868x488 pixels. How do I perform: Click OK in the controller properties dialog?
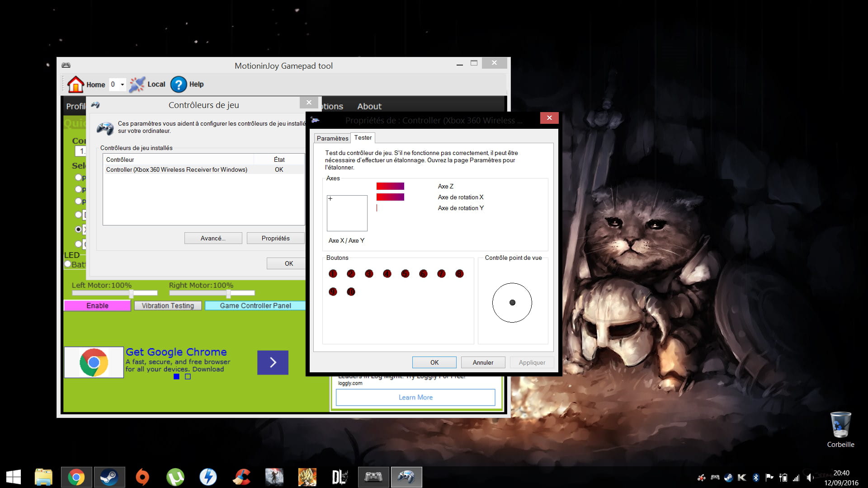[434, 362]
